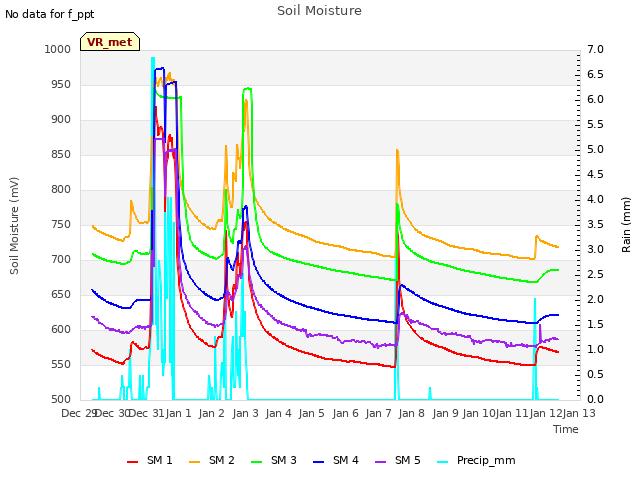
Task: Click the 1.5 rain axis tick label
Action: point(595,324)
